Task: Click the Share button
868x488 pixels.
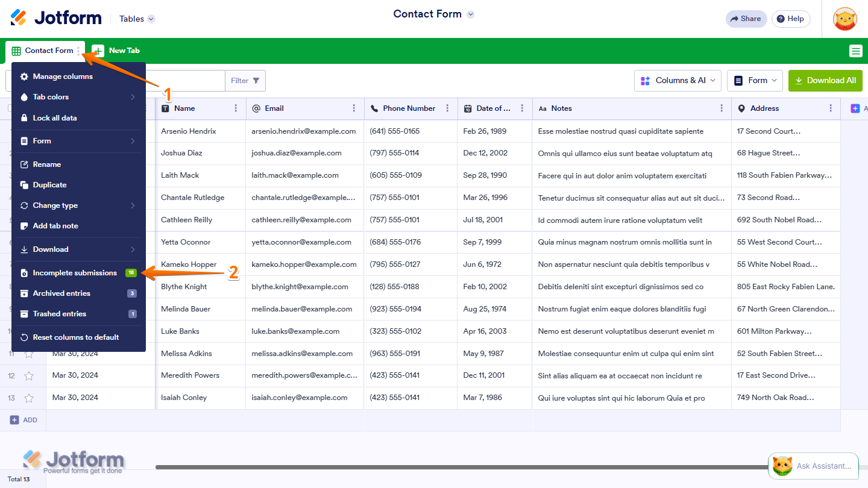Action: (x=746, y=19)
